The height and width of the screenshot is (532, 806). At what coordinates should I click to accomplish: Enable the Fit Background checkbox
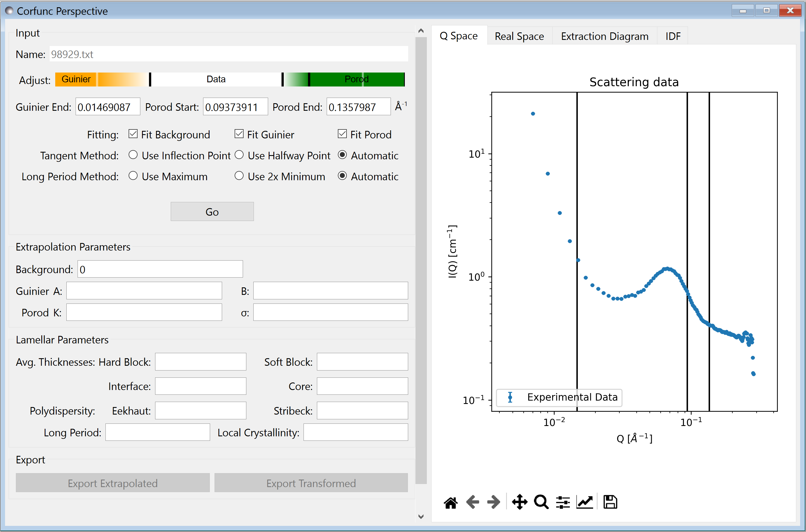(x=132, y=134)
